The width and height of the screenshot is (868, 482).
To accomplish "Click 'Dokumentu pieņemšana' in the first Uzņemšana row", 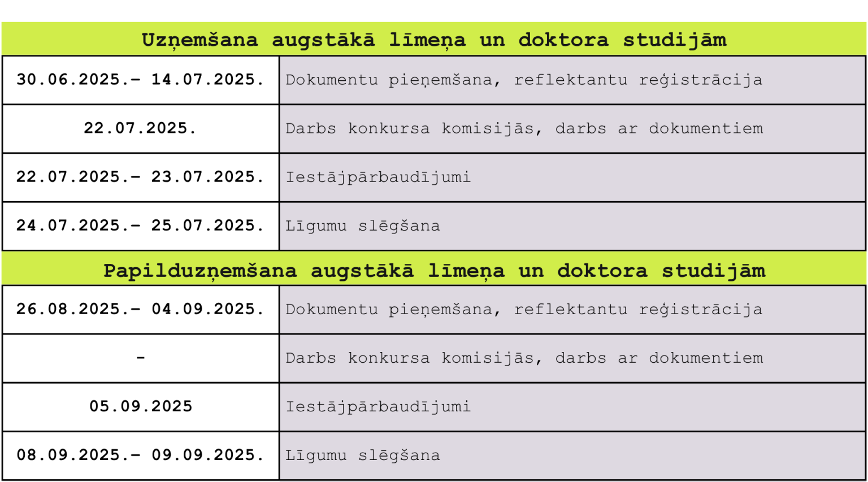I will click(x=389, y=80).
